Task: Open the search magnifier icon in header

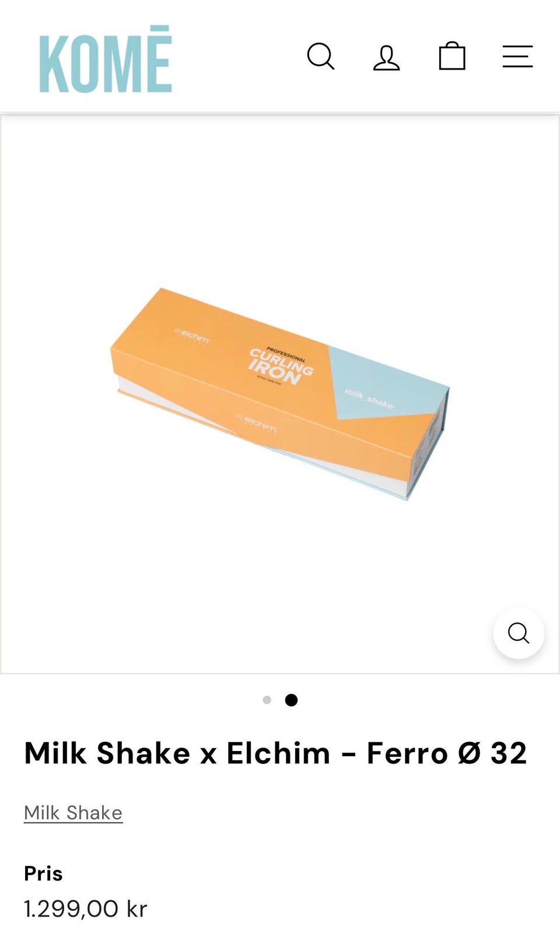Action: (x=321, y=57)
